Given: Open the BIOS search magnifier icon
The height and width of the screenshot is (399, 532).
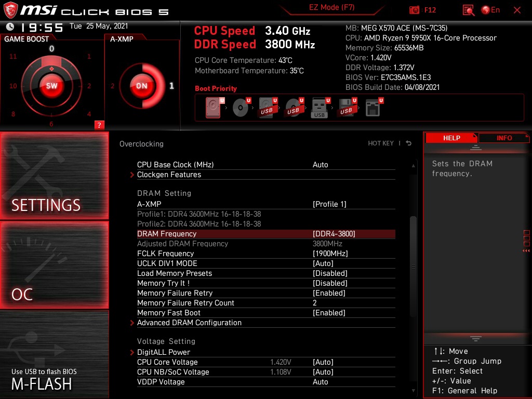Looking at the screenshot, I should 469,10.
